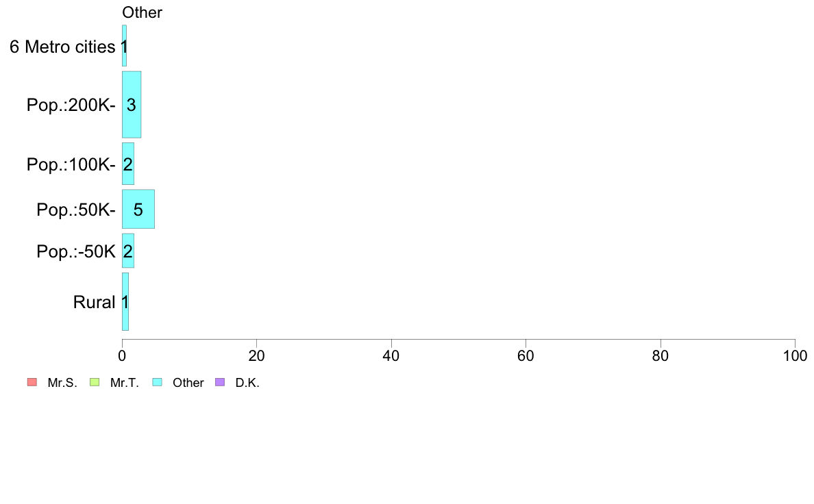The height and width of the screenshot is (504, 814).
Task: Click the Other cyan legend swatch
Action: click(158, 383)
